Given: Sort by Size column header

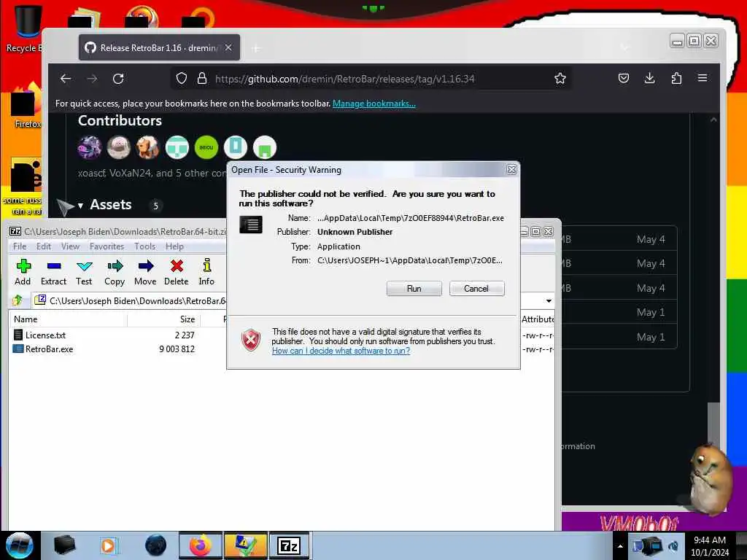Looking at the screenshot, I should [163, 319].
